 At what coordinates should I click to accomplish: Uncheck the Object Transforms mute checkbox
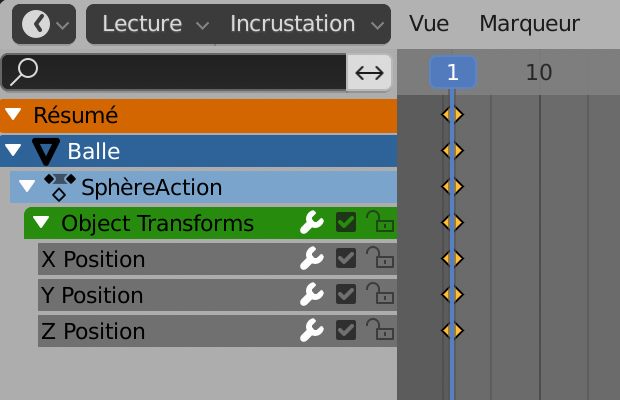tap(346, 223)
